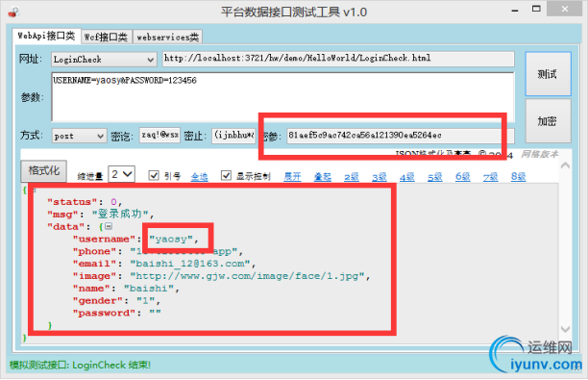Viewport: 588px width, 380px height.
Task: Click the 8级 level link
Action: 518,176
